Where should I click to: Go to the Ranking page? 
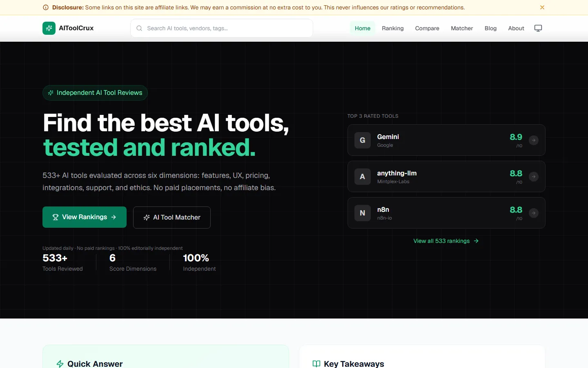tap(393, 28)
